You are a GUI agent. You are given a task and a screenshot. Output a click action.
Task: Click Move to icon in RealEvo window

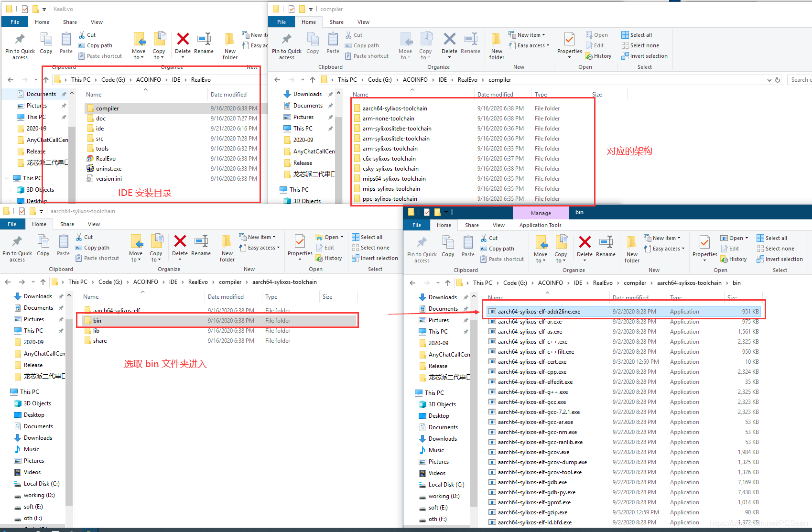pos(139,45)
